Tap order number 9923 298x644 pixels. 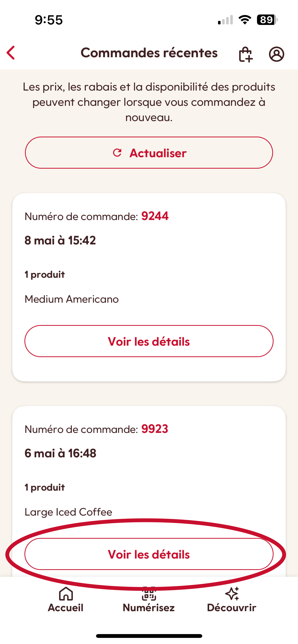click(155, 429)
